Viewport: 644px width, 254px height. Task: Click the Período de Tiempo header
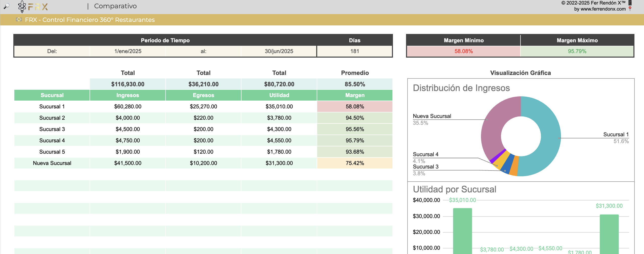coord(165,40)
